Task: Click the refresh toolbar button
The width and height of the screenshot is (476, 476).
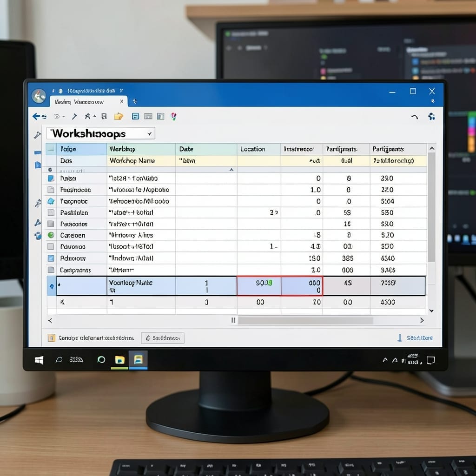Action: (x=57, y=116)
